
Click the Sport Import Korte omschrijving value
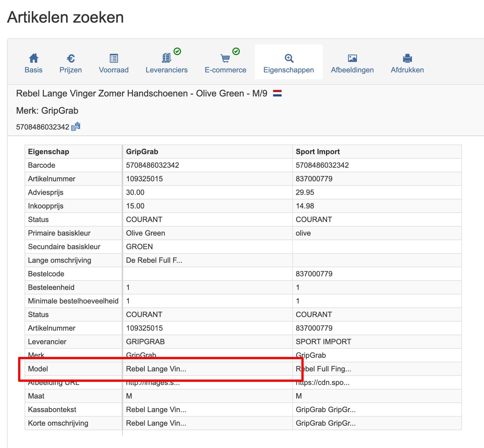(x=325, y=423)
